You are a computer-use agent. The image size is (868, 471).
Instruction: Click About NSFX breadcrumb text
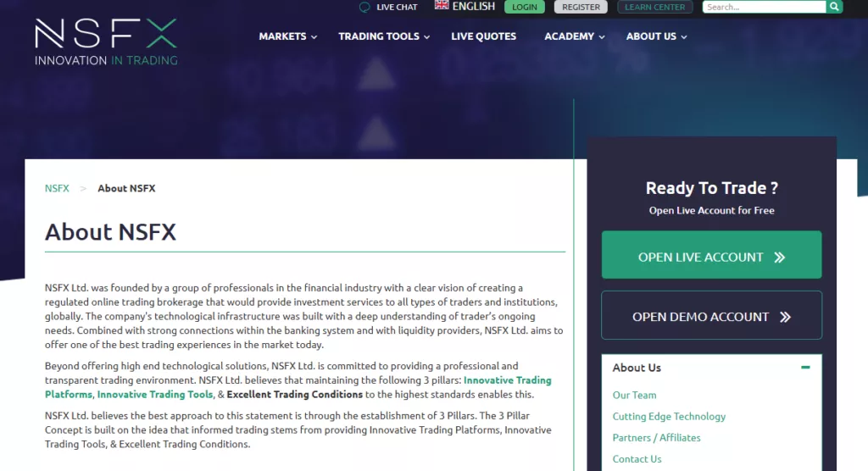126,188
